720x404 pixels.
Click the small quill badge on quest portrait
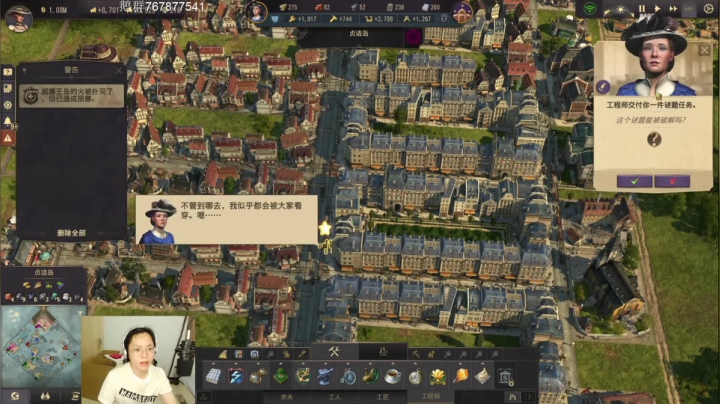coord(603,86)
